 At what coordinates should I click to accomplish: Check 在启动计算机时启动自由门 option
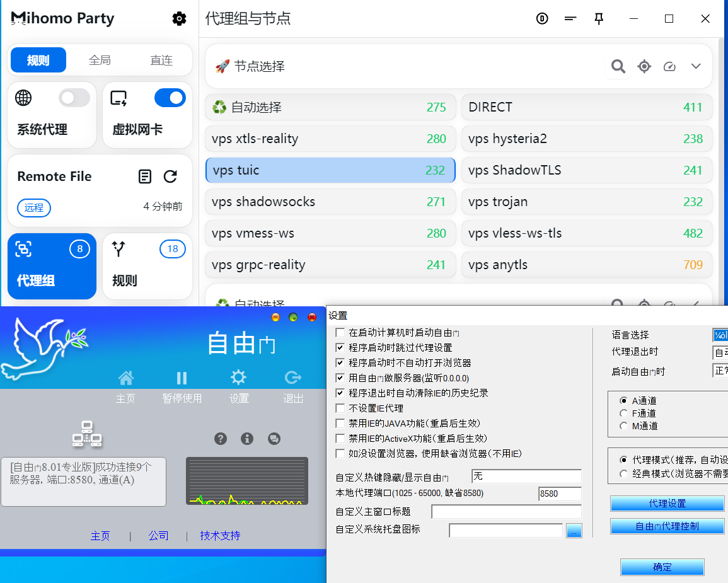340,332
